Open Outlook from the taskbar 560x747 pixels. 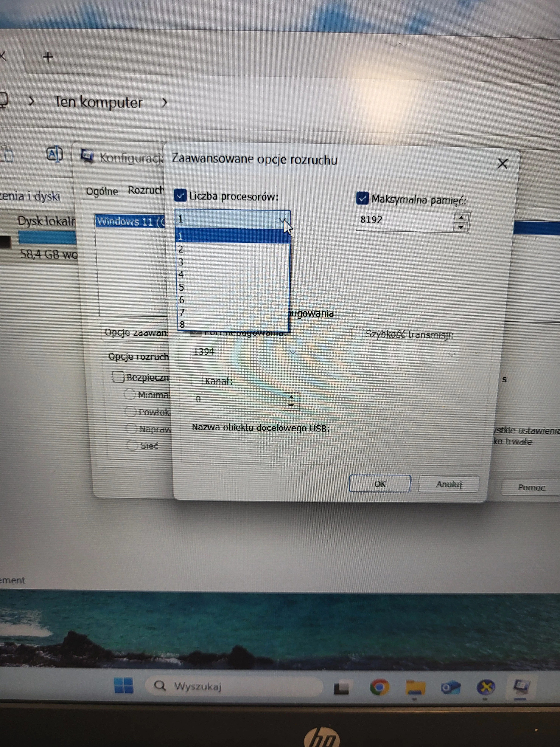tap(451, 687)
